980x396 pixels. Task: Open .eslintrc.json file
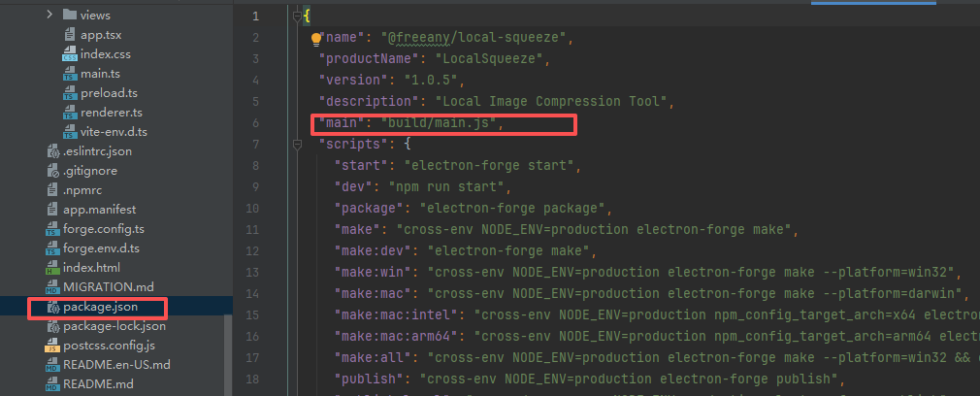point(97,150)
